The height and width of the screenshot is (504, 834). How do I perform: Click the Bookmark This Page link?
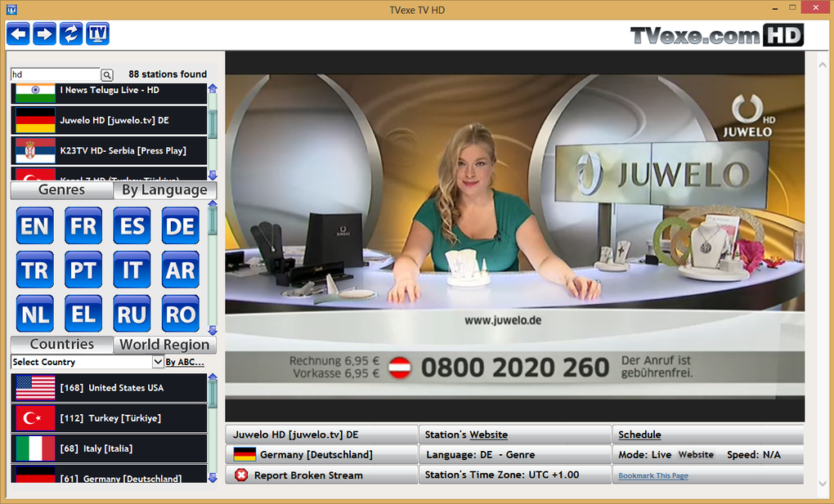(x=653, y=476)
